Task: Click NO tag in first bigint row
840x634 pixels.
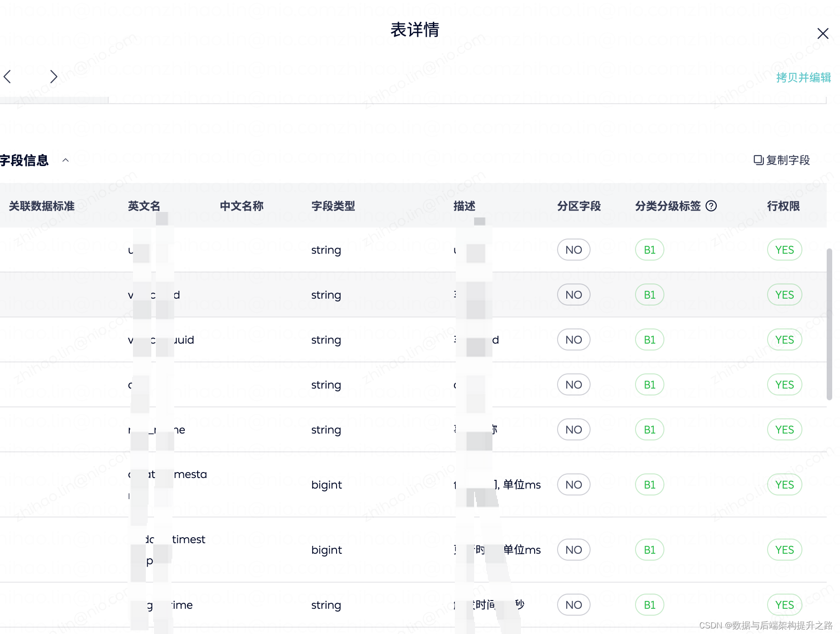Action: (574, 485)
